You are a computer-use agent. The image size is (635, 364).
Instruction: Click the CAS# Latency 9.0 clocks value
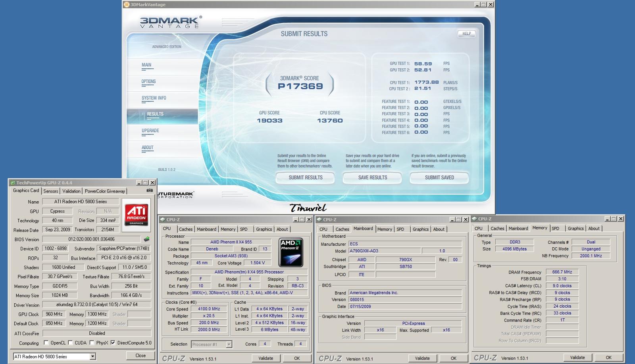pyautogui.click(x=562, y=286)
